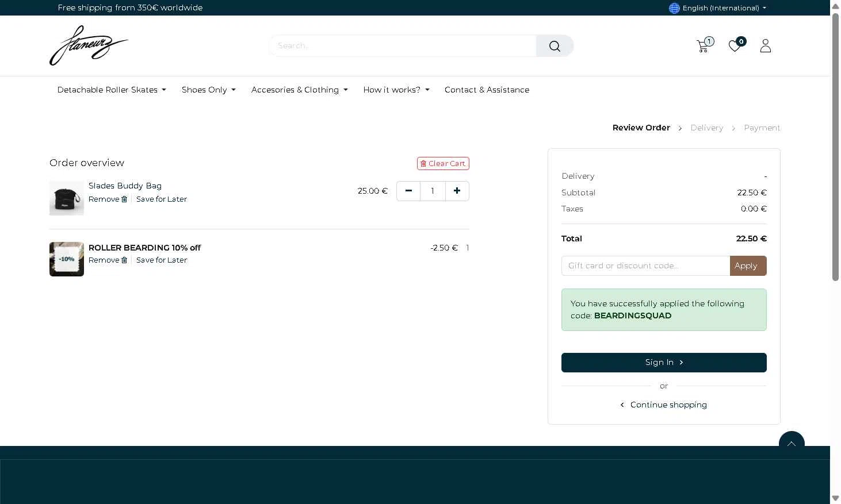
Task: Click the BEARDINGSQUAD code text
Action: (x=633, y=316)
